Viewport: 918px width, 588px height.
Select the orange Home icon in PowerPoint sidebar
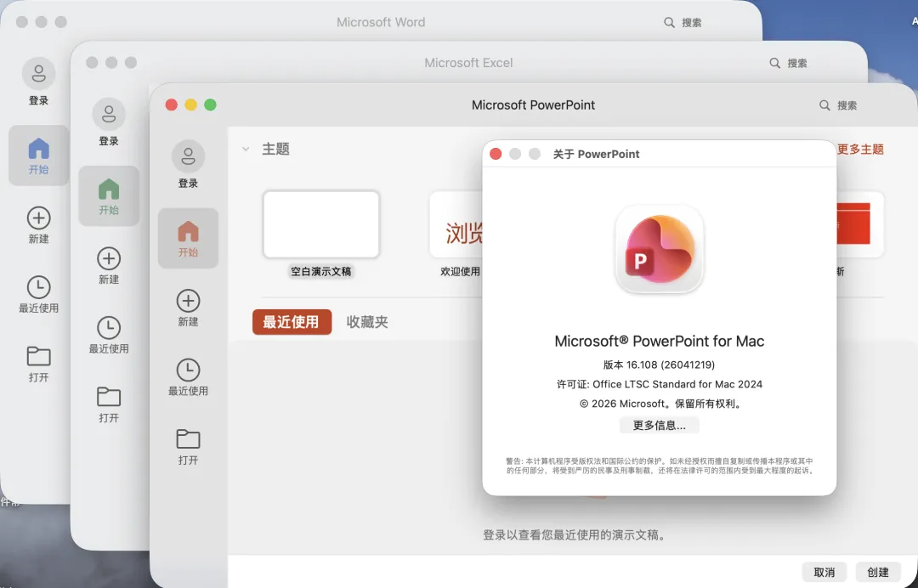point(188,231)
